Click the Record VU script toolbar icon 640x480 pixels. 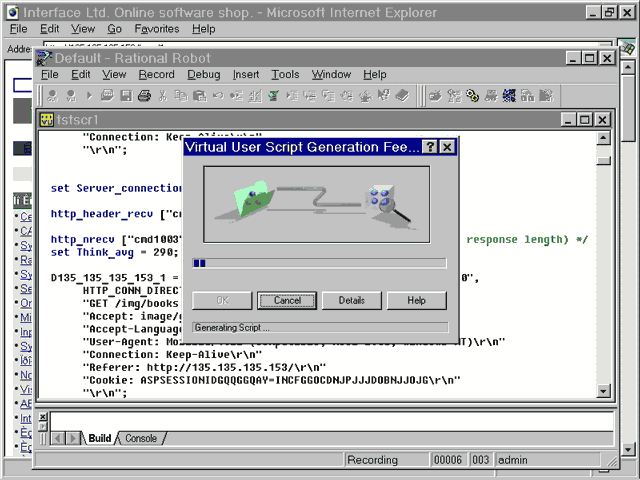[x=71, y=96]
